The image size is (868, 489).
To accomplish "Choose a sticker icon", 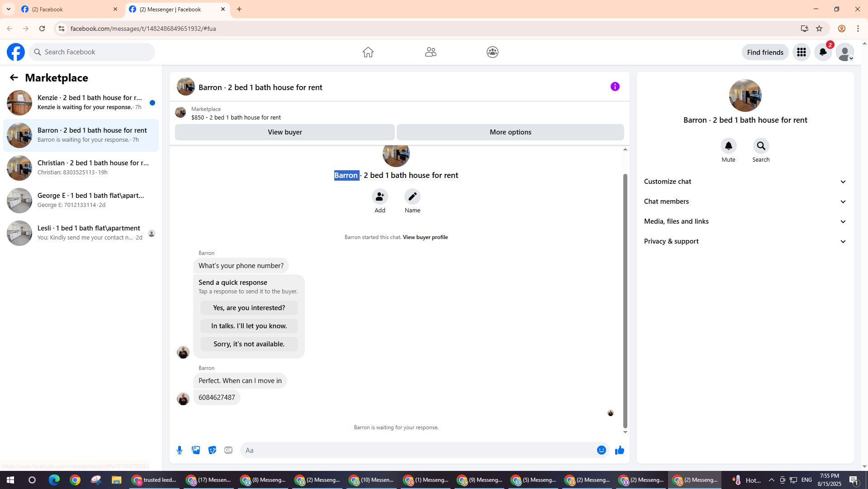I will click(x=212, y=450).
